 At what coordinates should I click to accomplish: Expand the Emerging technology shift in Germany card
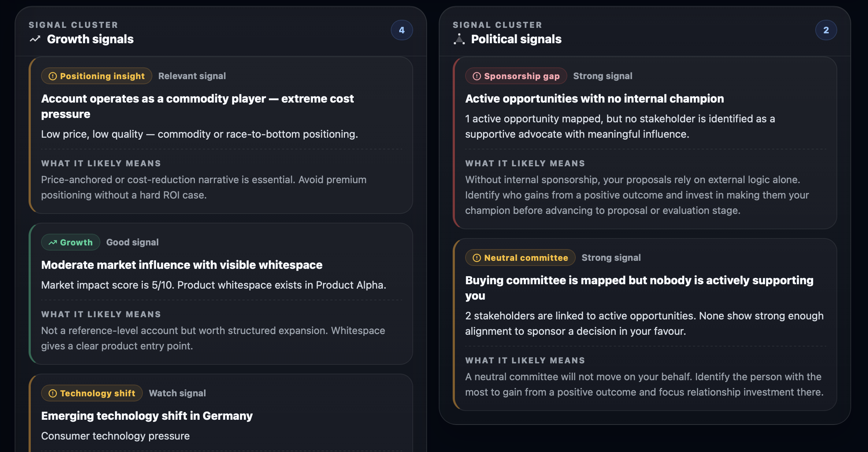point(147,416)
